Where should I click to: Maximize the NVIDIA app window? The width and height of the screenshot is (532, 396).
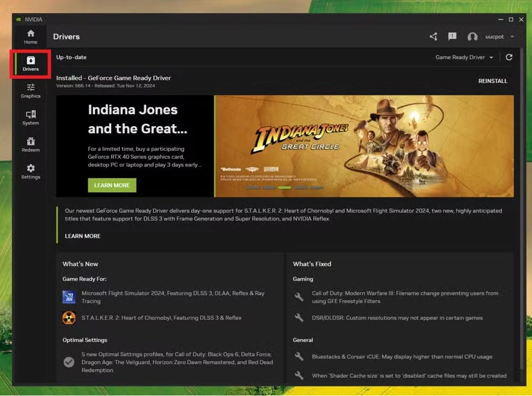pos(511,19)
